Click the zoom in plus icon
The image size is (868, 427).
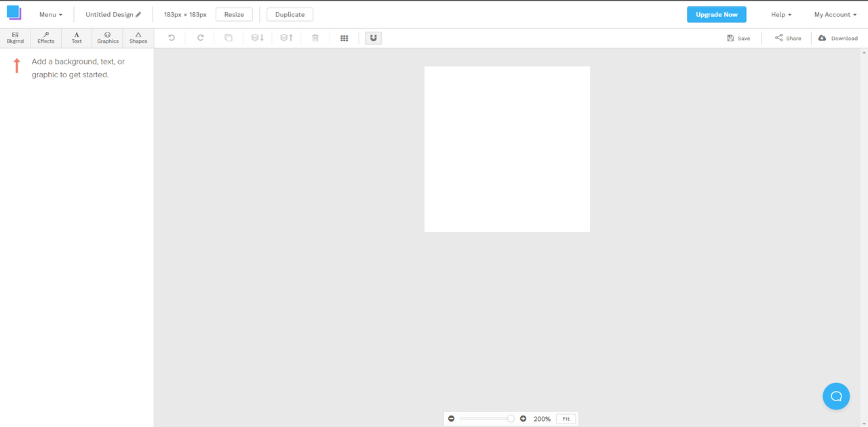(x=523, y=419)
